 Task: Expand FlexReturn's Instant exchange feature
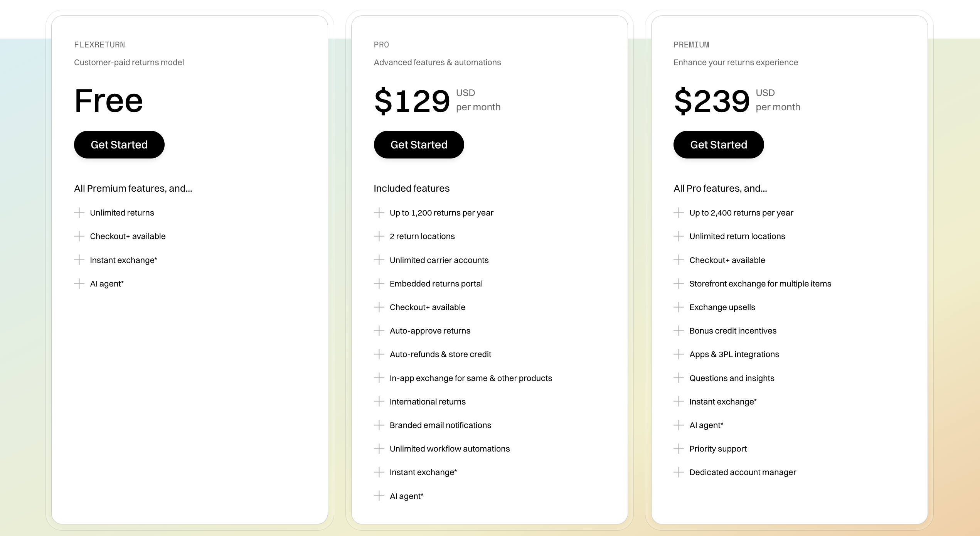[x=79, y=260]
